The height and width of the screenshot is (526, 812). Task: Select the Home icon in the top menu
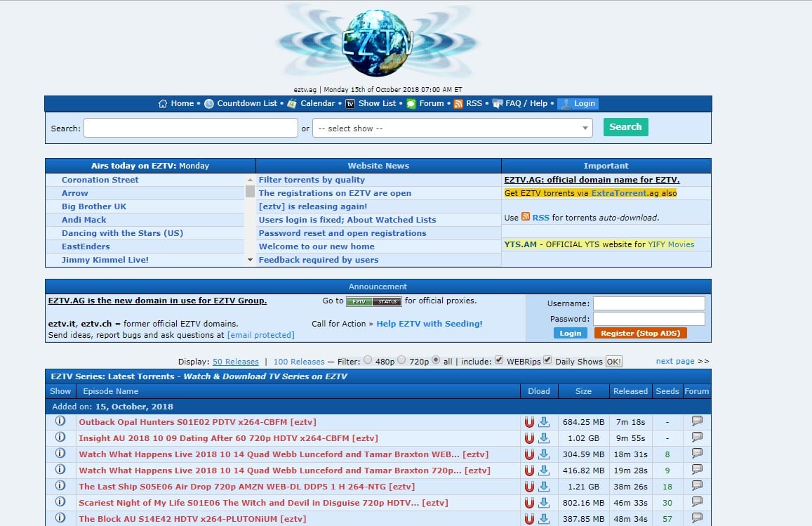[x=164, y=103]
